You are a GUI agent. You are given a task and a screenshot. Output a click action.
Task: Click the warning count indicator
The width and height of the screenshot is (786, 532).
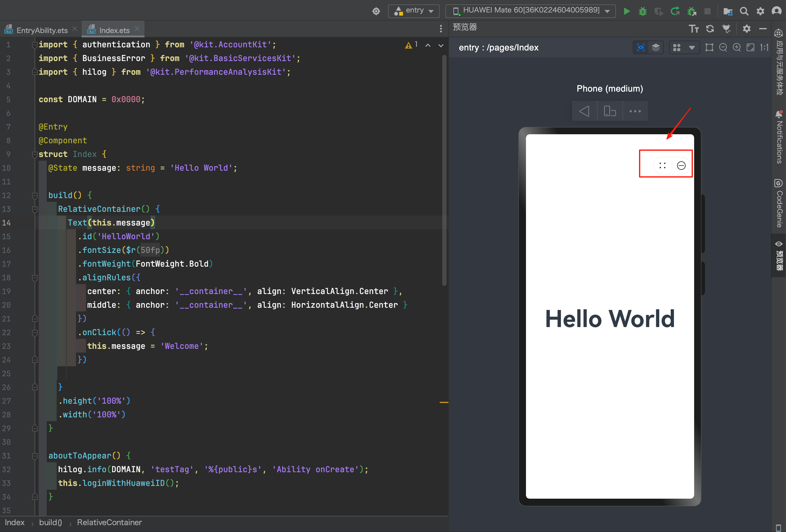pos(412,45)
